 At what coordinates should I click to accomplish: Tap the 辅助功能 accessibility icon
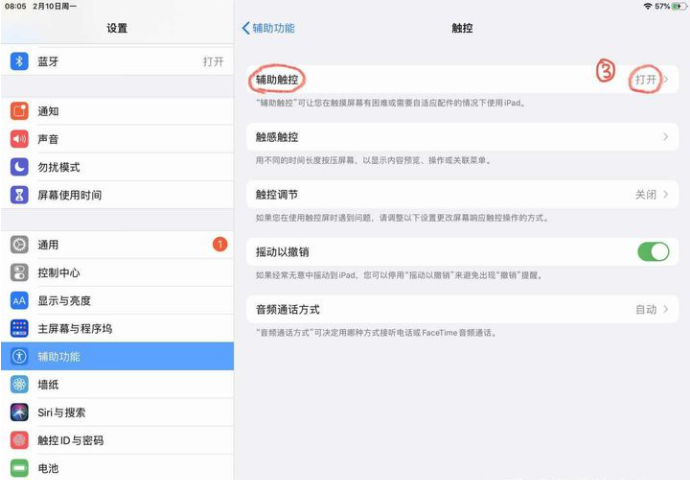[x=19, y=356]
